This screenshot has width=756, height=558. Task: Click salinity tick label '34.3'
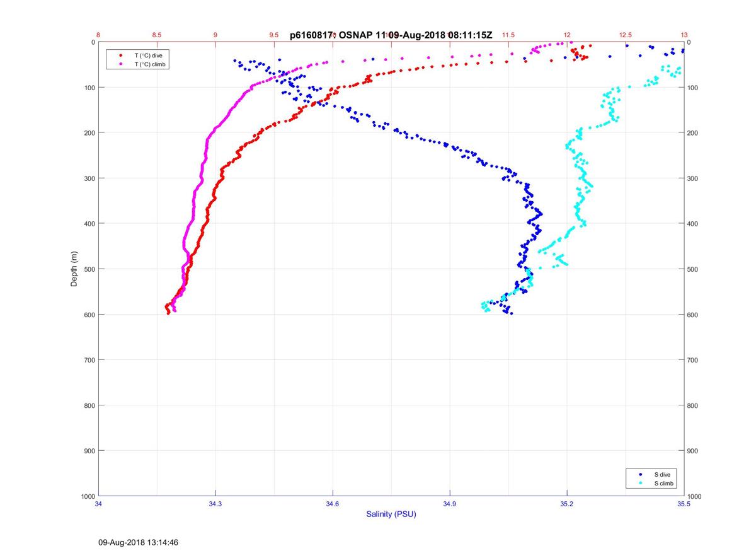pos(215,504)
